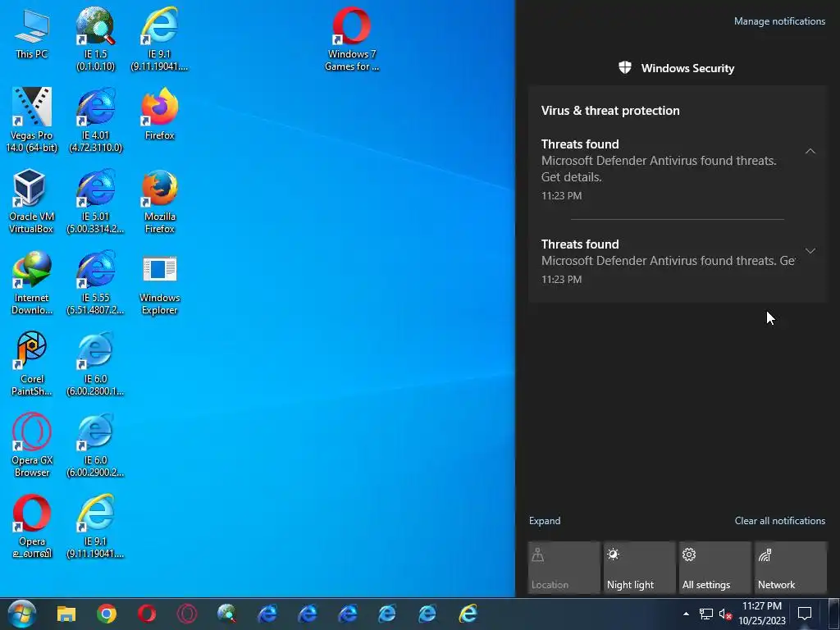The image size is (840, 630).
Task: Launch globe-magnifier IE 1.5 taskbar icon
Action: pos(227,614)
